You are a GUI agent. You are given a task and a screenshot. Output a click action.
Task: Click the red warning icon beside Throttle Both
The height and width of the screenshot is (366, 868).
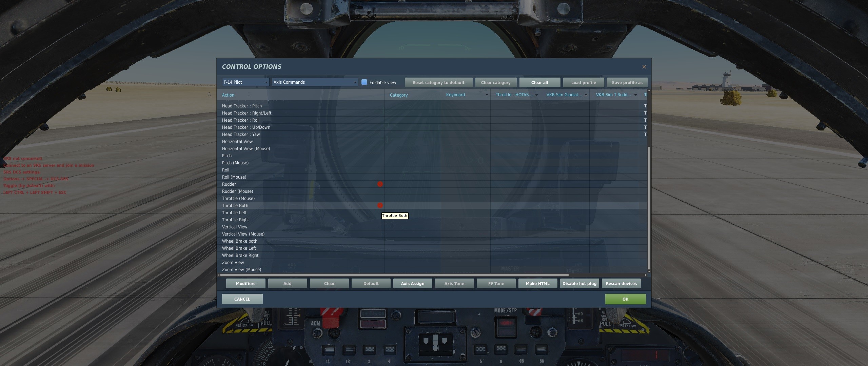[380, 205]
